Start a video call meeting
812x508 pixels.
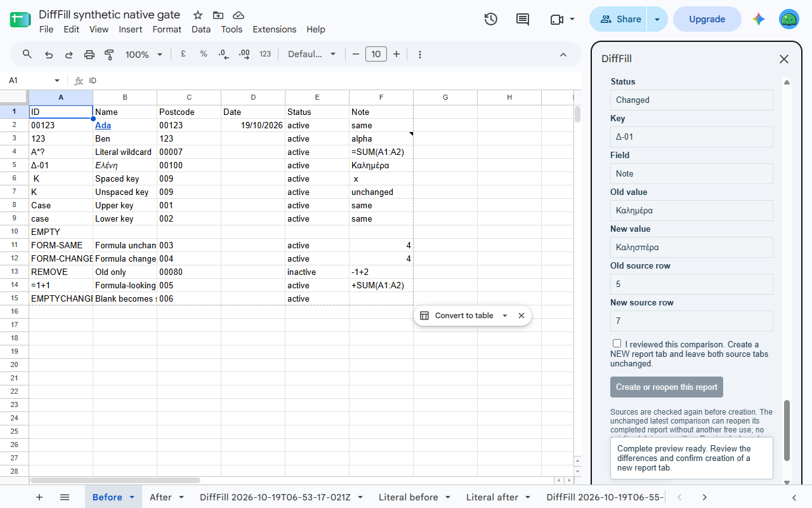[x=556, y=19]
